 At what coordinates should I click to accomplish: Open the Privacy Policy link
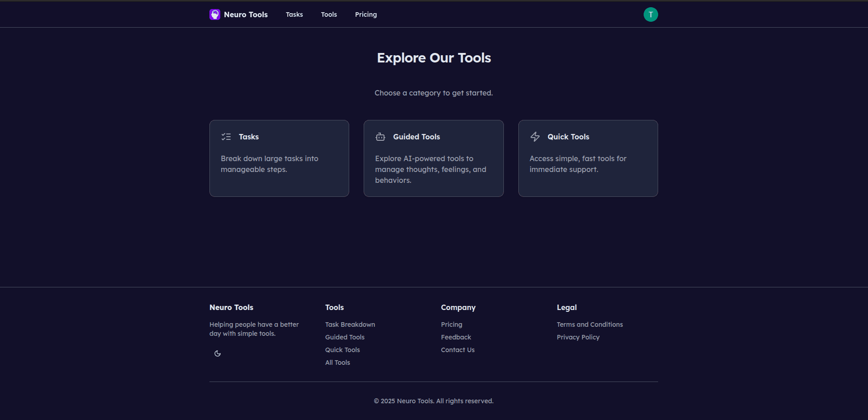[x=578, y=337]
